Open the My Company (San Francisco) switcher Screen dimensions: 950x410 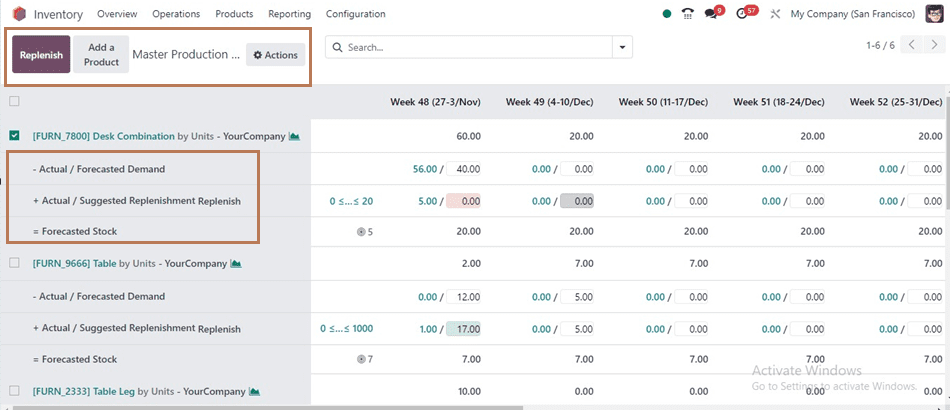coord(852,13)
